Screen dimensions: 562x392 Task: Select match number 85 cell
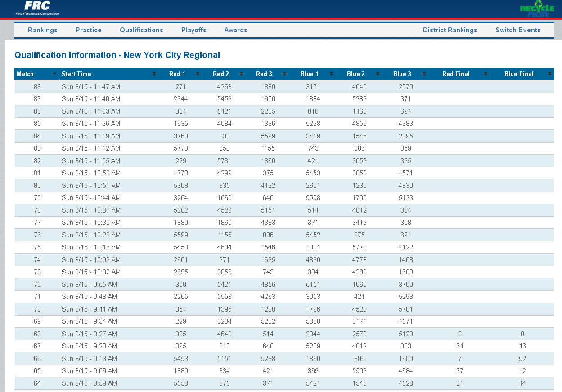(x=37, y=124)
